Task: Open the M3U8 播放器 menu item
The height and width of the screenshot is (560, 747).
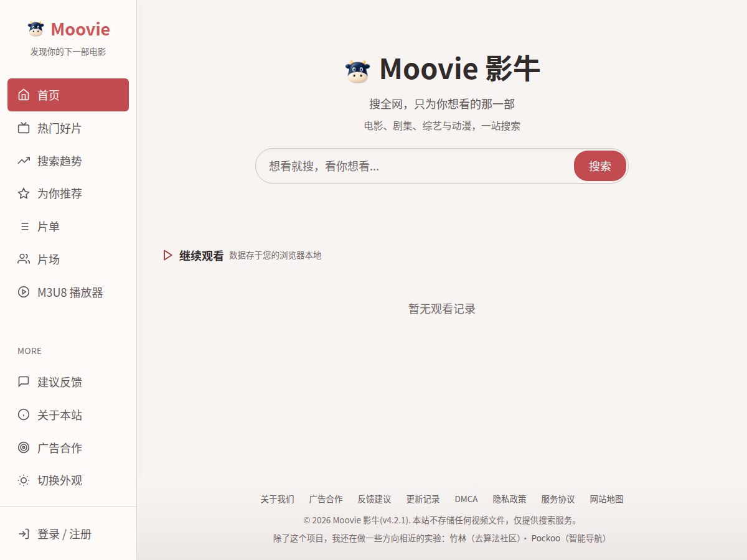Action: point(68,292)
